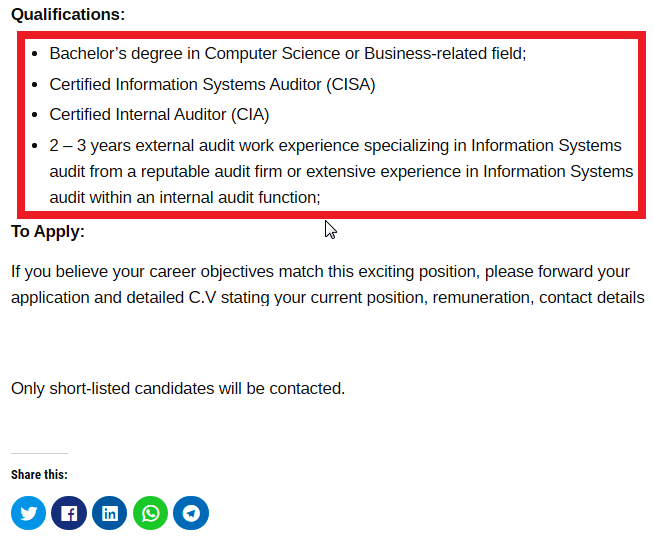The image size is (653, 538).
Task: Click the internal audit function line
Action: pyautogui.click(x=185, y=197)
